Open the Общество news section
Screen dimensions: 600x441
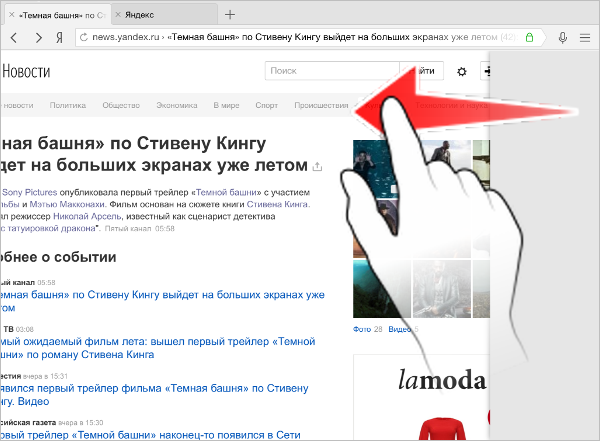(x=121, y=105)
